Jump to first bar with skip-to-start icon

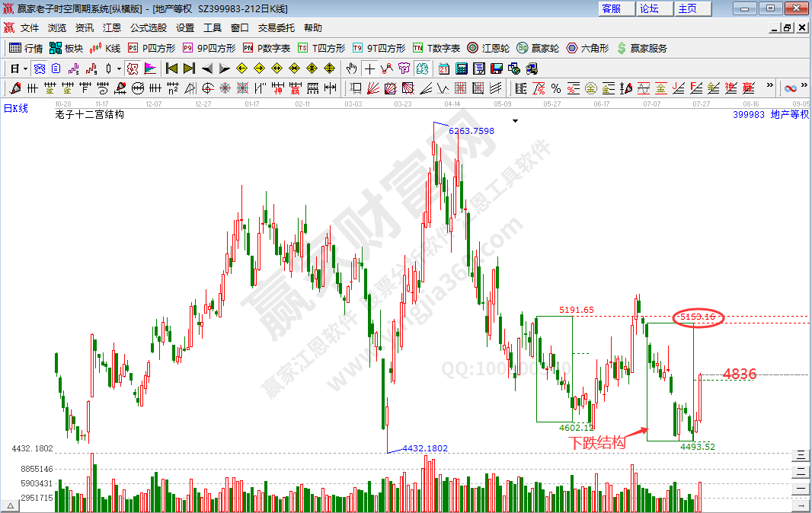click(171, 68)
